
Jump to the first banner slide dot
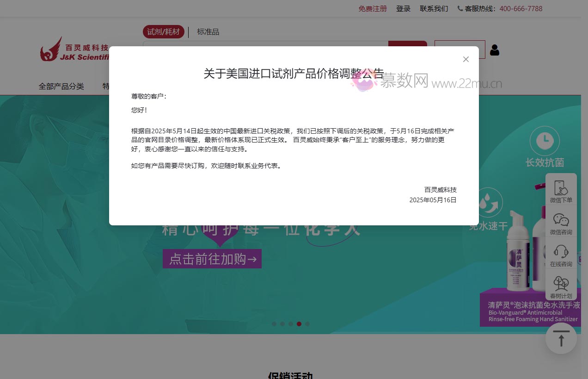[274, 324]
